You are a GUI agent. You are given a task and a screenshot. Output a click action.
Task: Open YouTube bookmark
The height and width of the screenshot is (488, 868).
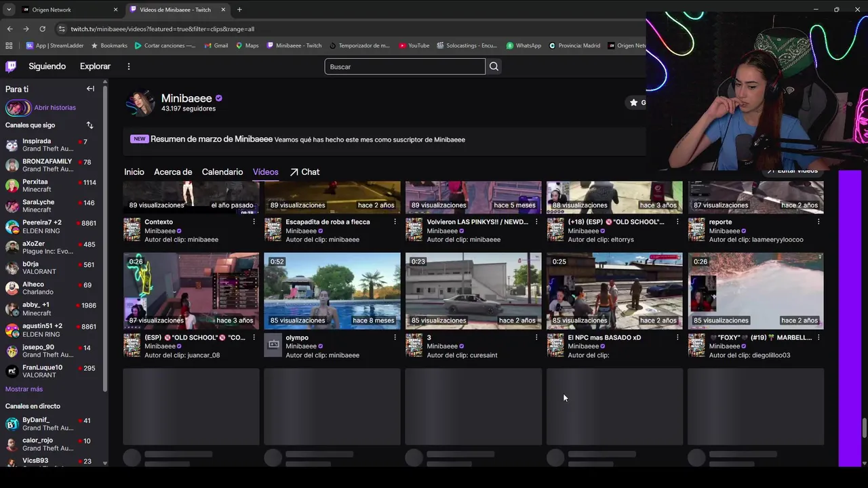[x=414, y=45]
